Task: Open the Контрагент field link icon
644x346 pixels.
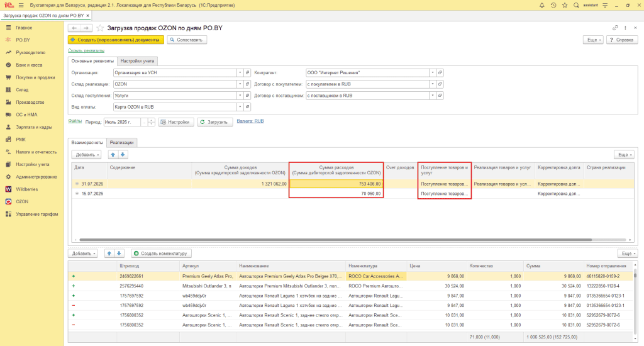Action: (x=440, y=73)
